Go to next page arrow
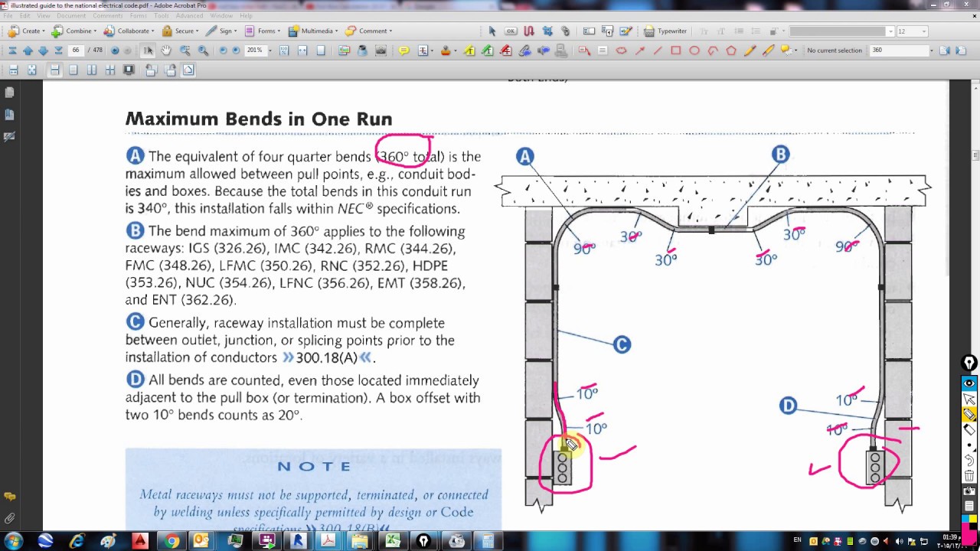 pyautogui.click(x=43, y=51)
